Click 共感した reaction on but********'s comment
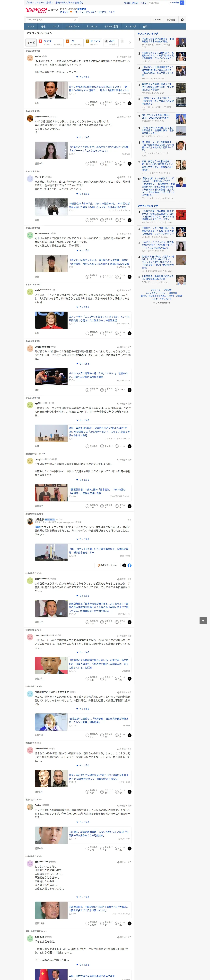Screen dimensions: 210x980 92,164
